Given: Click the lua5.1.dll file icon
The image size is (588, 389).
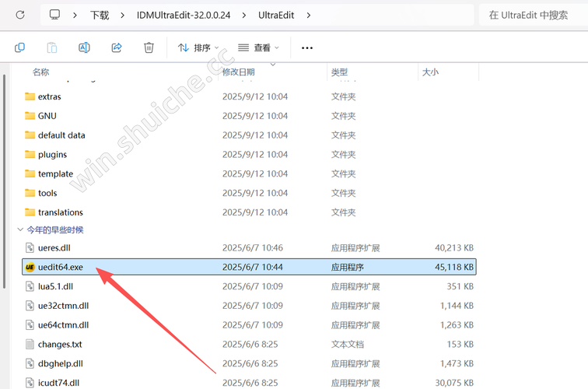Looking at the screenshot, I should coord(30,286).
